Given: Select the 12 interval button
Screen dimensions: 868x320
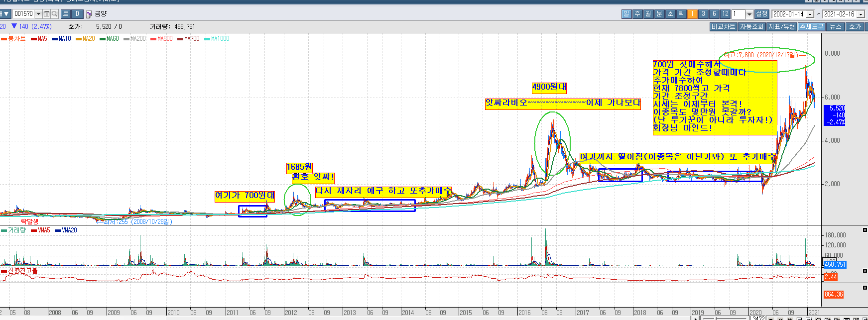Looking at the screenshot, I should coord(725,14).
